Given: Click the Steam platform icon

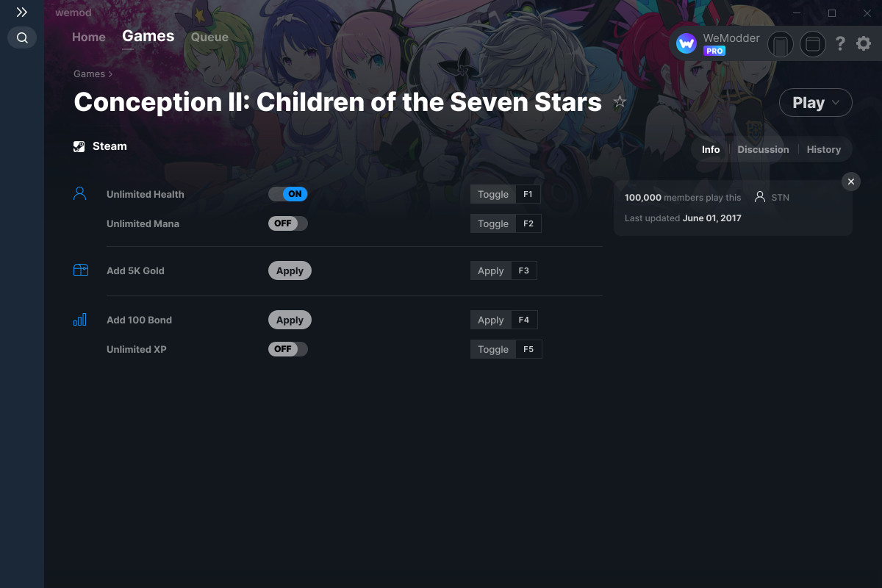Looking at the screenshot, I should [79, 146].
